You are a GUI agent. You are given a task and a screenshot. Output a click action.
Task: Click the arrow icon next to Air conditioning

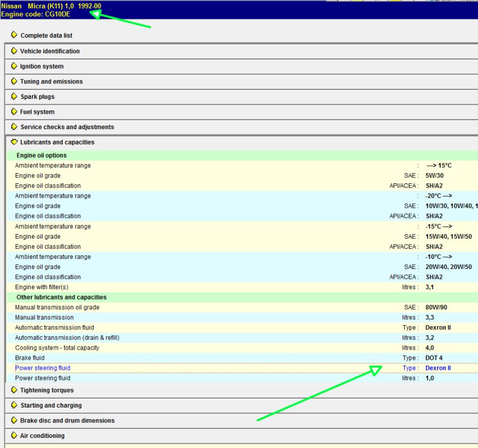point(14,436)
